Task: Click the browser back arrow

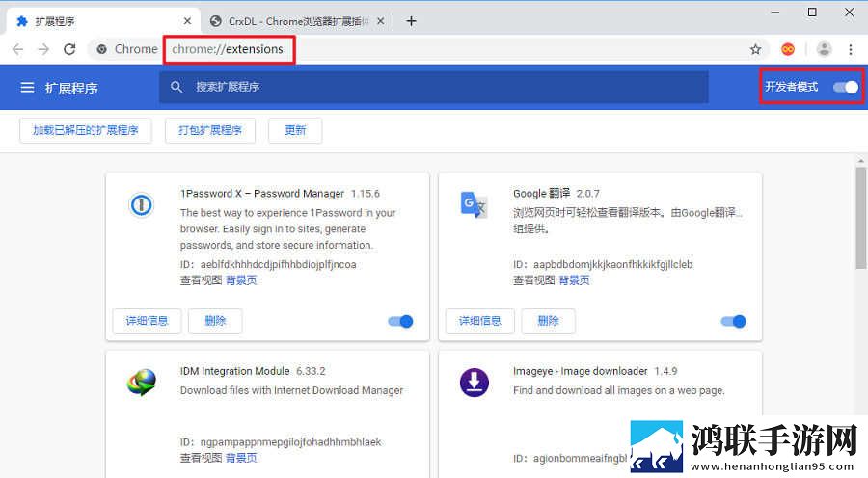Action: tap(17, 49)
